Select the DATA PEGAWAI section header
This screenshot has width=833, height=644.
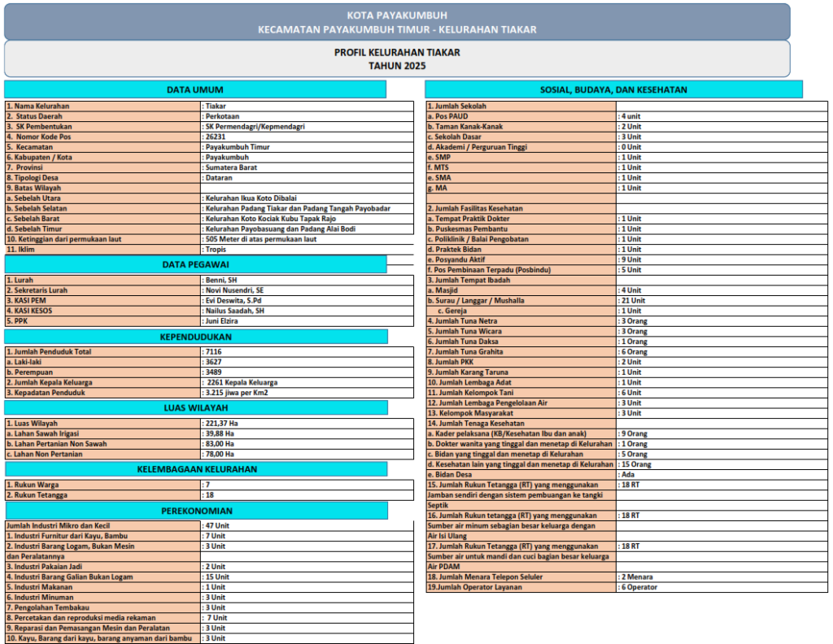click(195, 264)
